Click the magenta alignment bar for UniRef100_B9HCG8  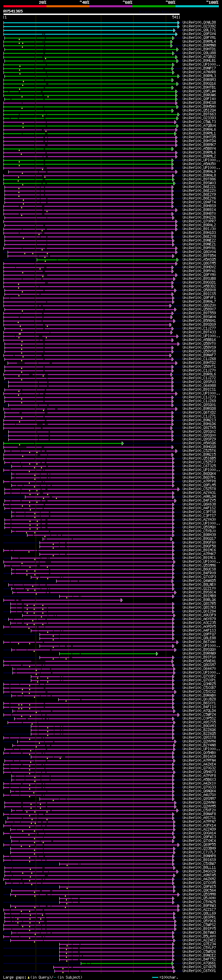[90, 103]
